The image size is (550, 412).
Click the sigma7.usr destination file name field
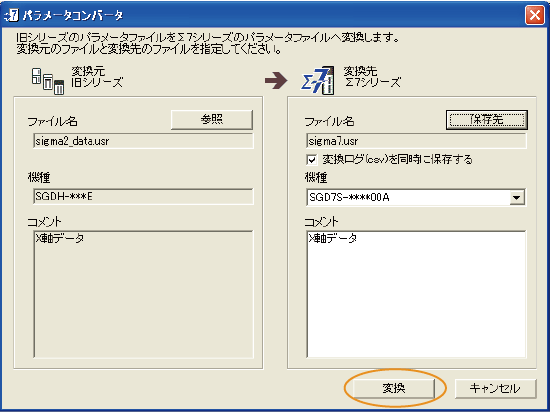coord(416,141)
